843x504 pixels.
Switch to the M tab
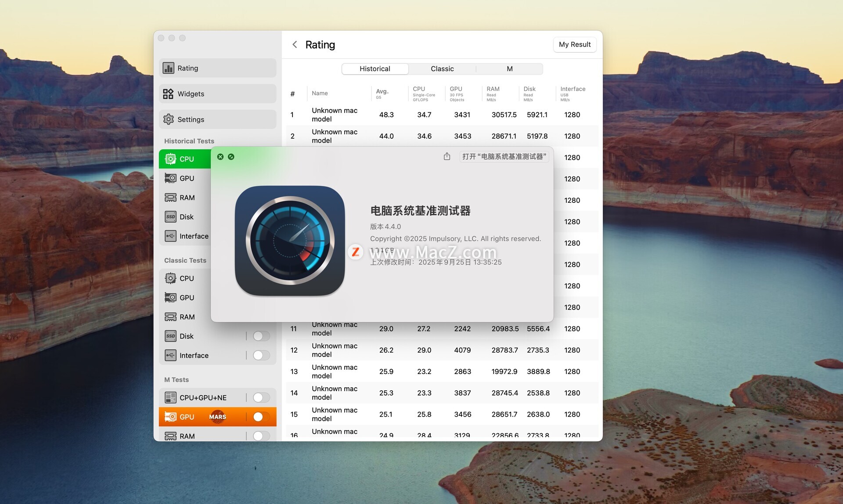click(509, 69)
